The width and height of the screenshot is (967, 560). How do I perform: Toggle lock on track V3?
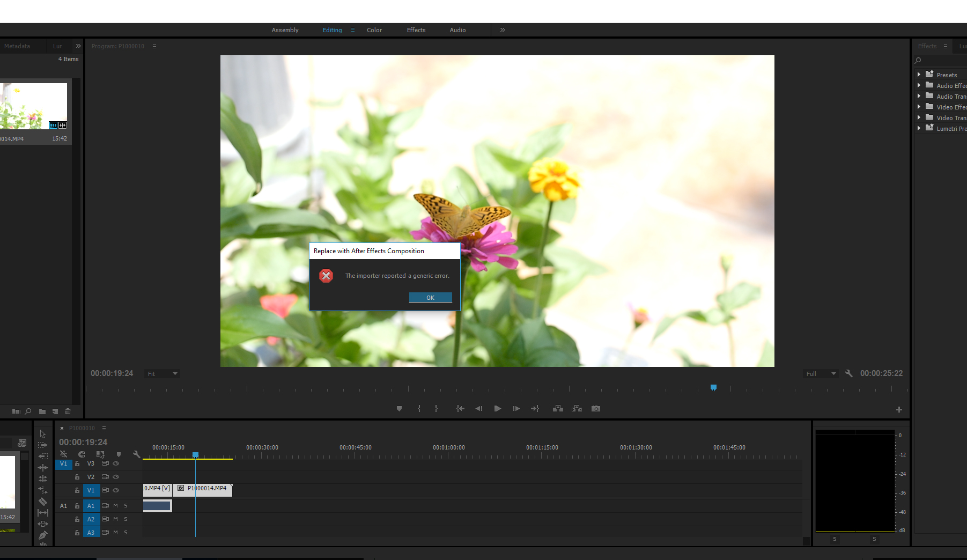click(x=77, y=463)
